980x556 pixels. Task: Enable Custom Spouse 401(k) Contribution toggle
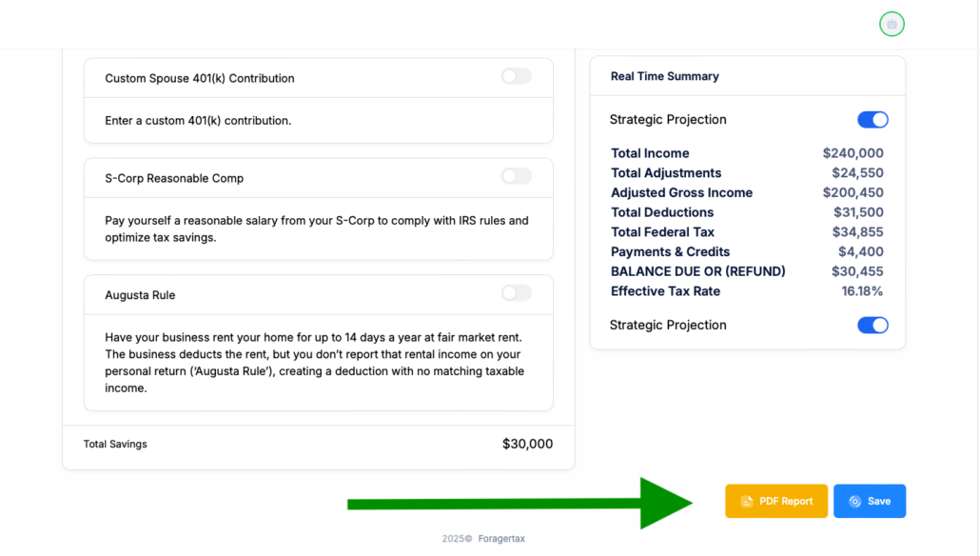[x=516, y=76]
